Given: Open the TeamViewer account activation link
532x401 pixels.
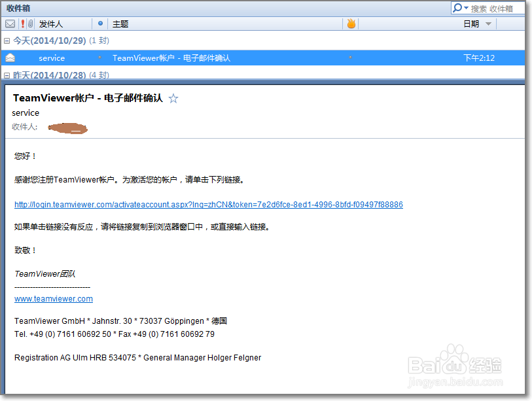Looking at the screenshot, I should point(209,204).
